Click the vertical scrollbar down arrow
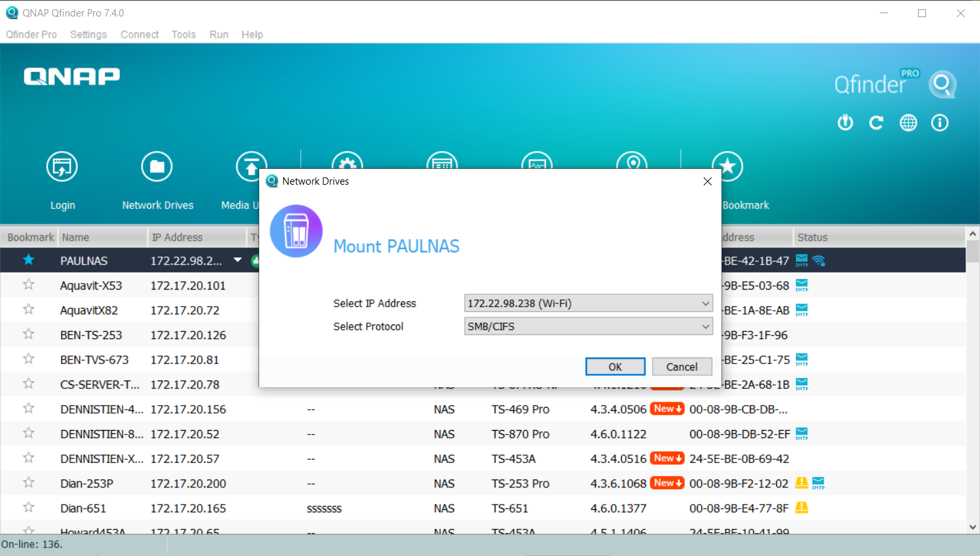Image resolution: width=980 pixels, height=556 pixels. [x=973, y=527]
